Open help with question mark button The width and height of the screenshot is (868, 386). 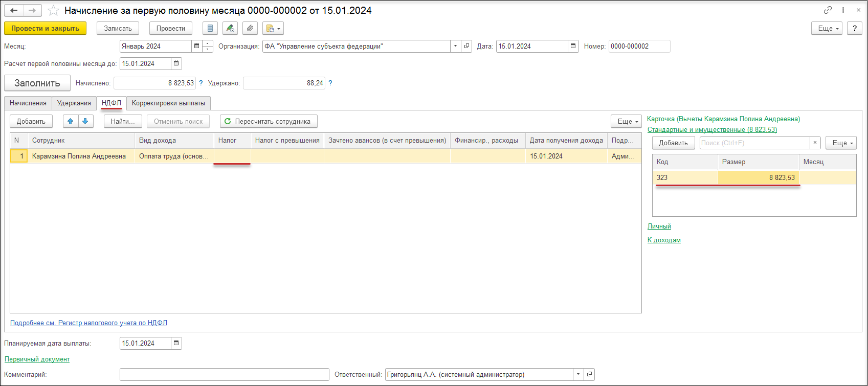pyautogui.click(x=855, y=29)
